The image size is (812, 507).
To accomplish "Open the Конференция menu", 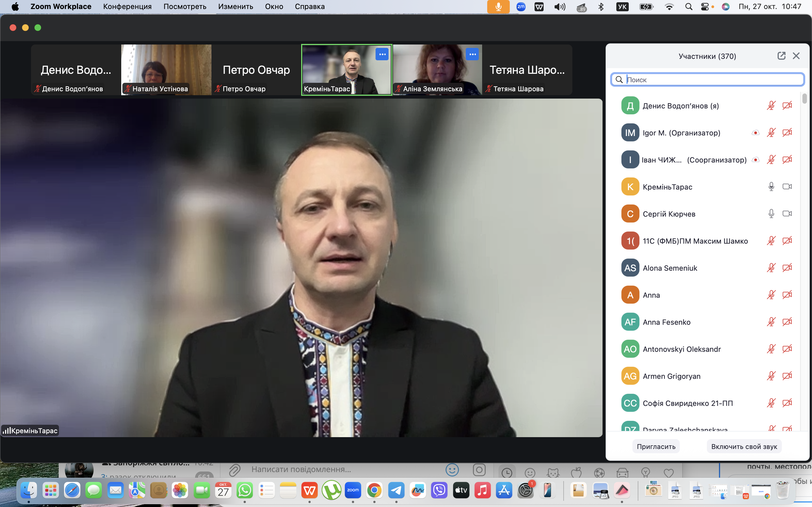I will [x=127, y=6].
